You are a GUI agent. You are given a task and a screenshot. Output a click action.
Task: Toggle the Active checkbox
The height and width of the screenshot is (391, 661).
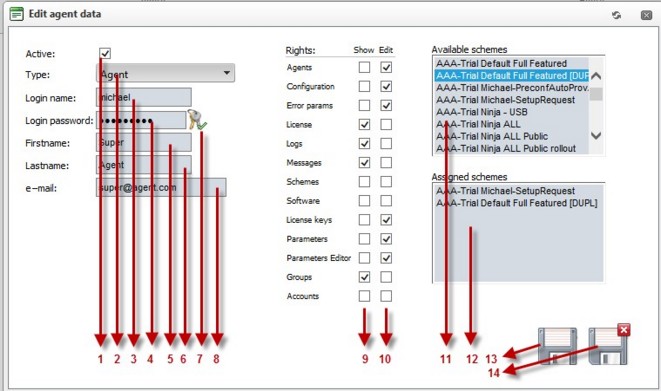click(105, 54)
